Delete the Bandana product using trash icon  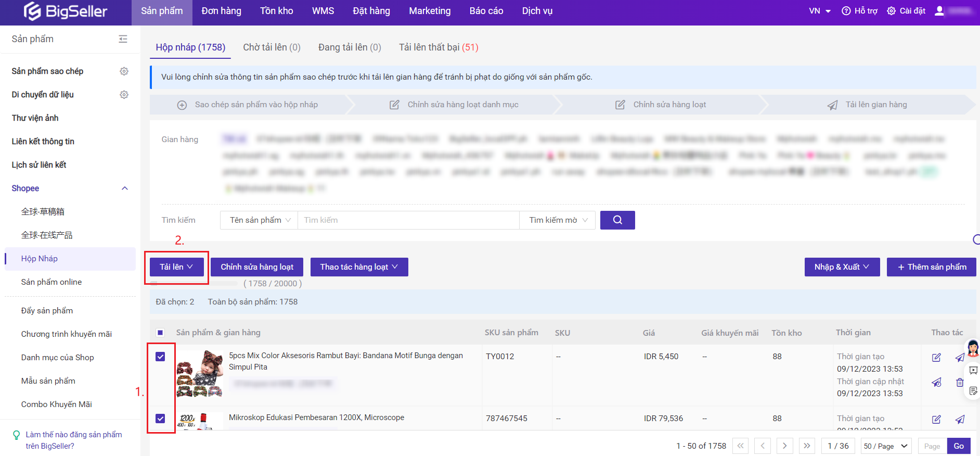(960, 383)
